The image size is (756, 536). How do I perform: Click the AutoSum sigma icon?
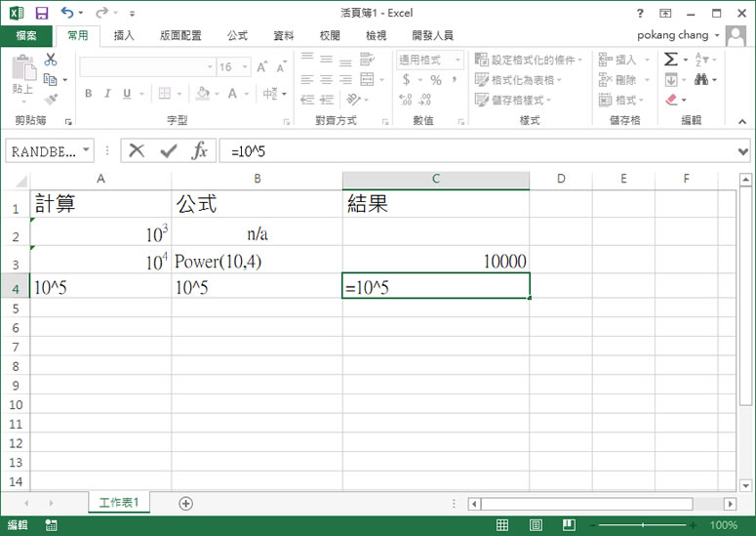(670, 60)
